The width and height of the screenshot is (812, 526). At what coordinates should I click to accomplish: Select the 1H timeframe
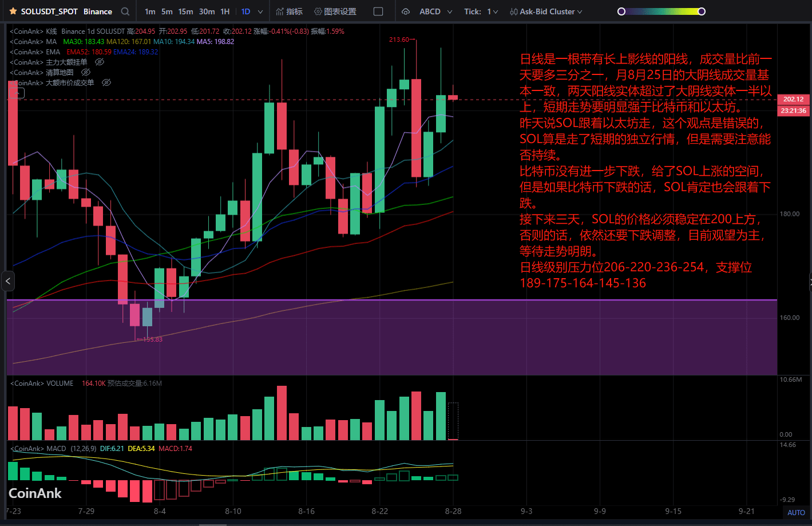(x=225, y=11)
